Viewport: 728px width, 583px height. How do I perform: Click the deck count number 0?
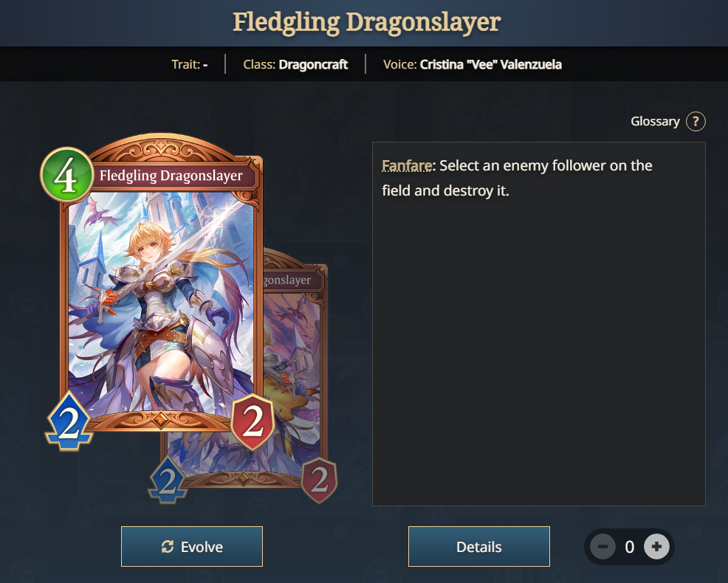pyautogui.click(x=630, y=547)
